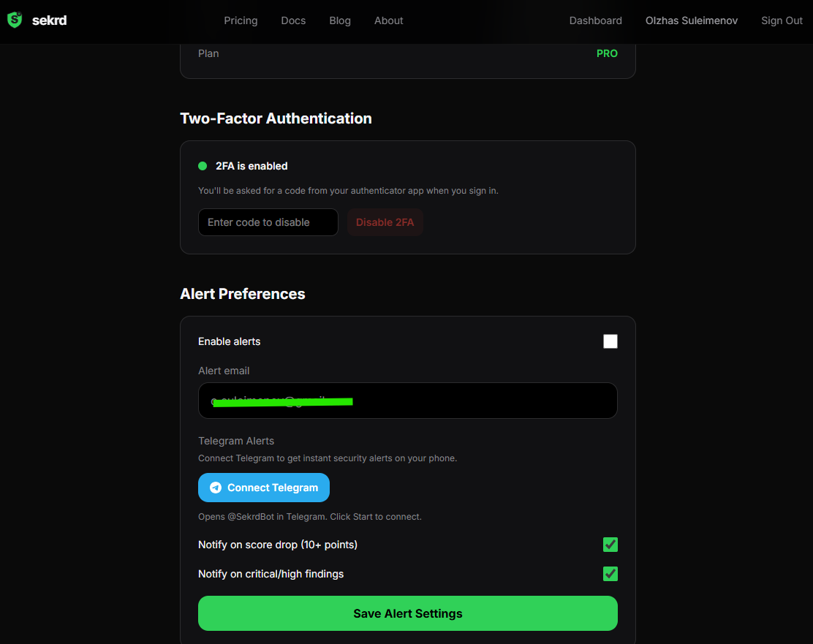Viewport: 813px width, 644px height.
Task: Uncheck Notify on critical/high findings checkbox
Action: click(x=610, y=574)
